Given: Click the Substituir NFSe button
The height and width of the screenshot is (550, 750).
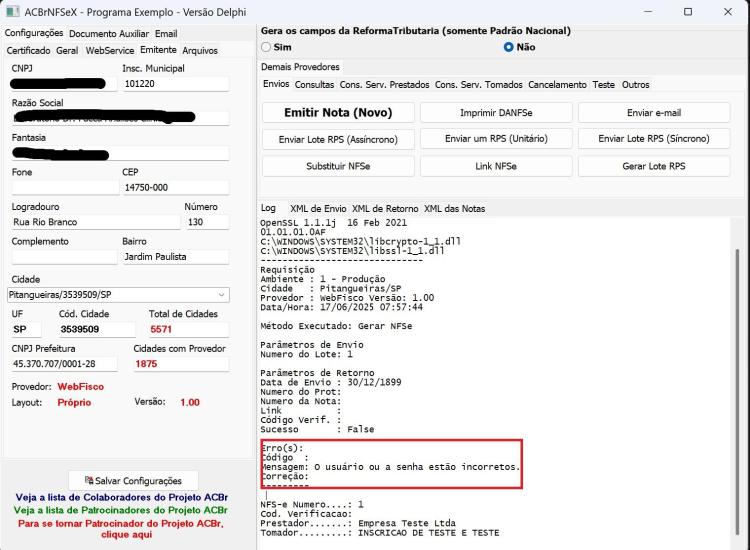Looking at the screenshot, I should (x=338, y=166).
